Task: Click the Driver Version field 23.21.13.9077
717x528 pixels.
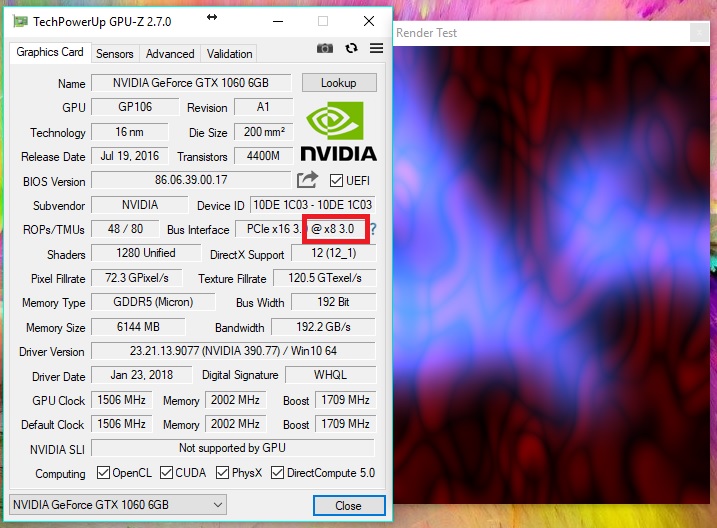Action: (233, 351)
